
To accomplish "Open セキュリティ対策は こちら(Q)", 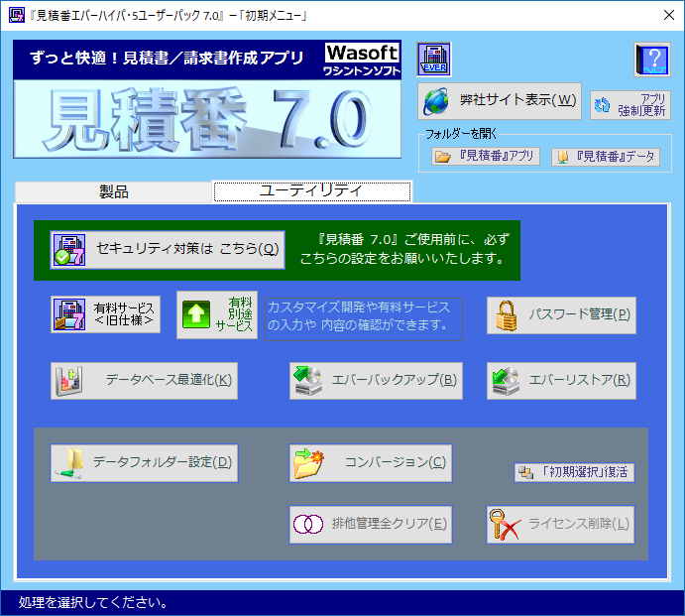I will tap(168, 250).
